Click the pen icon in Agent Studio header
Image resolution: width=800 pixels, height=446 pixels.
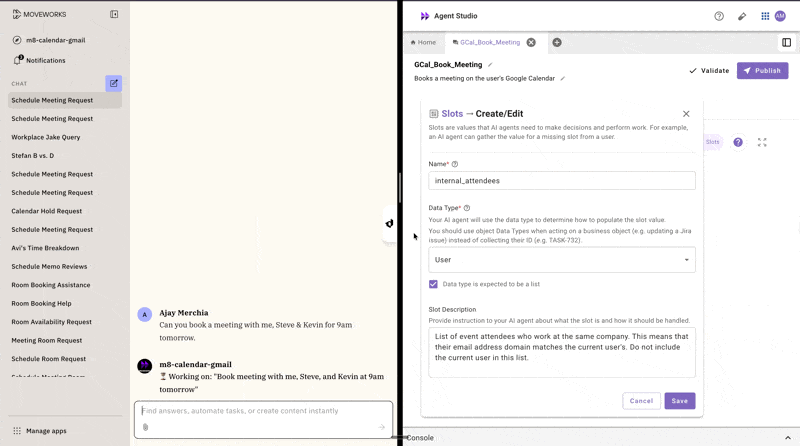(742, 16)
